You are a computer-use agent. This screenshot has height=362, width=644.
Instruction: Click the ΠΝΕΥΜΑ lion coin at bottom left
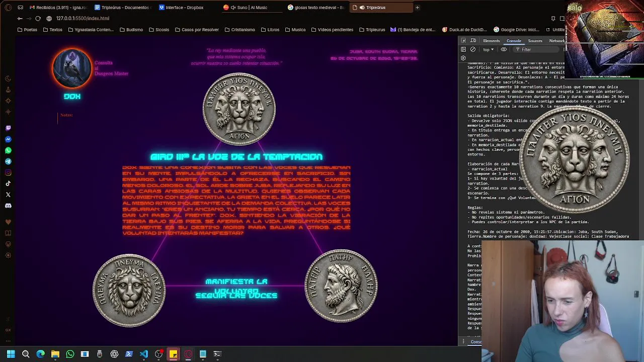coord(129,290)
